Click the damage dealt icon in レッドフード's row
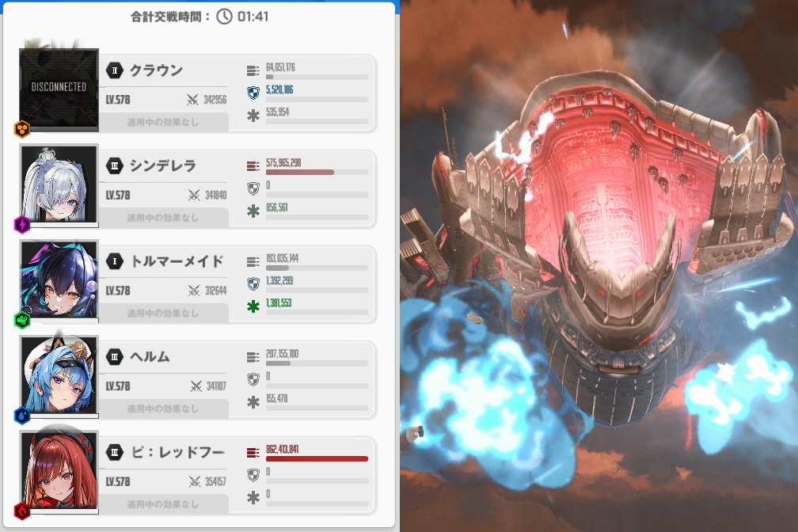This screenshot has height=532, width=798. click(253, 452)
